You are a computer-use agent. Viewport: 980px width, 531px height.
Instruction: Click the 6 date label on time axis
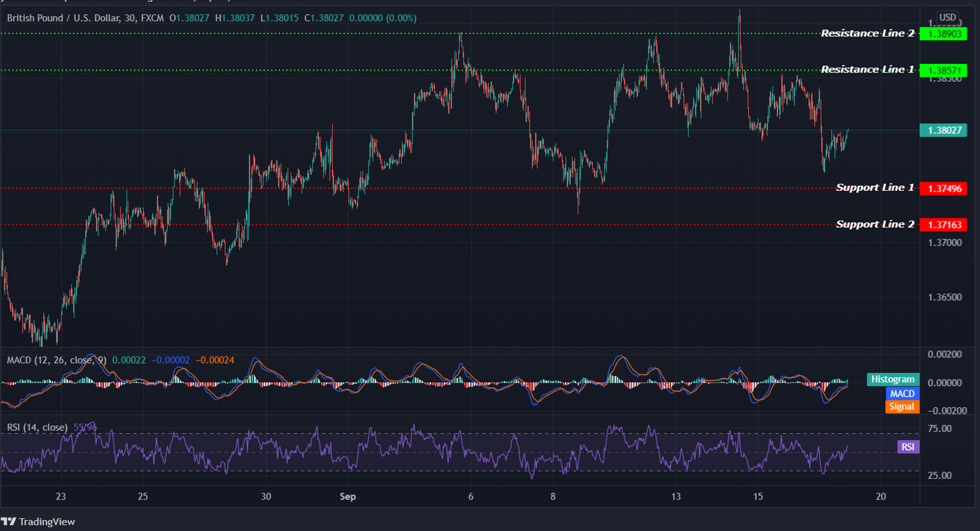click(471, 496)
